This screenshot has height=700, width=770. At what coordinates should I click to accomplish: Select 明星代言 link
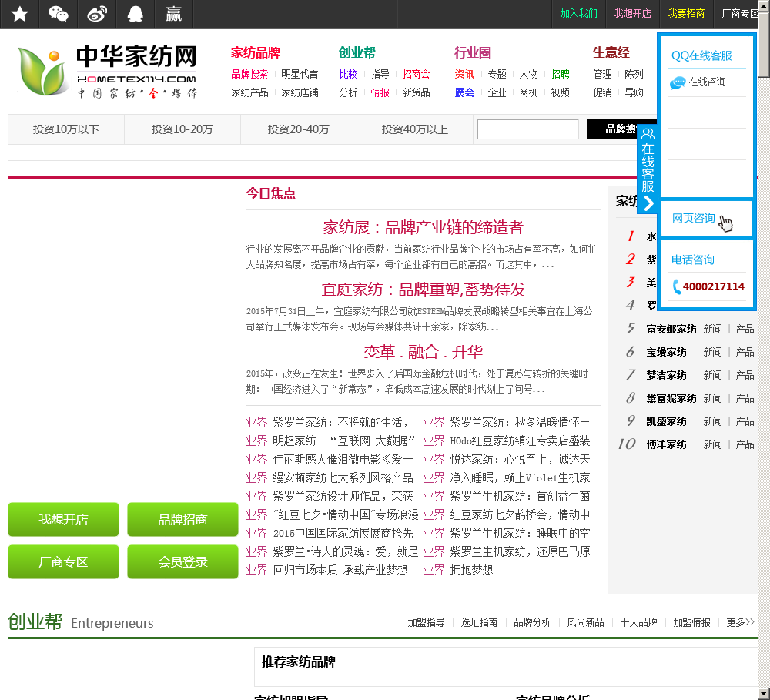pos(300,74)
